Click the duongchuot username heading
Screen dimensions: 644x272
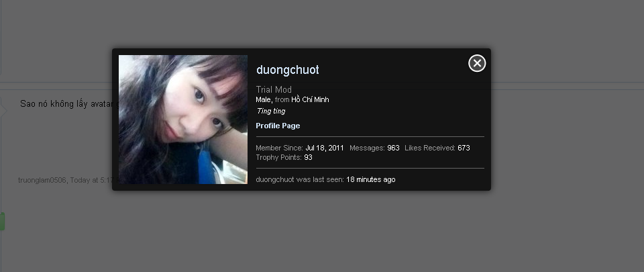(x=288, y=70)
